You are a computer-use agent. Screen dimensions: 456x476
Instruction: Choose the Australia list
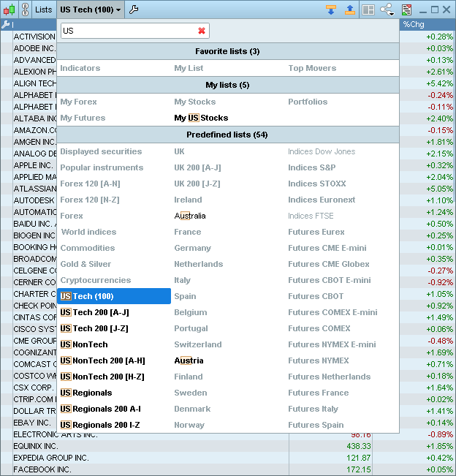click(x=190, y=216)
